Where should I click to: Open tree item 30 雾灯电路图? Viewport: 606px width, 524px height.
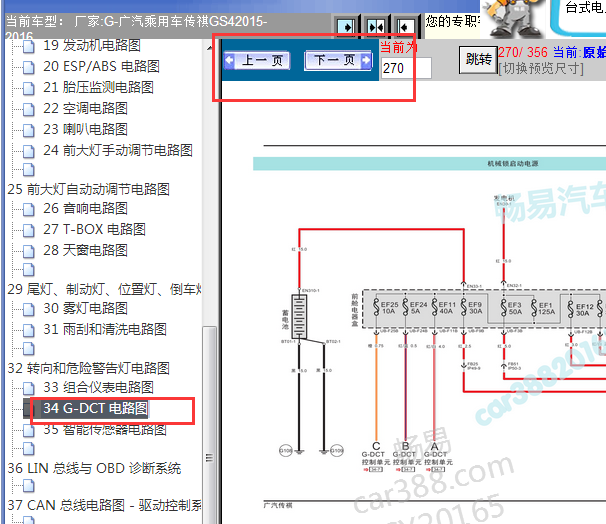[x=85, y=308]
